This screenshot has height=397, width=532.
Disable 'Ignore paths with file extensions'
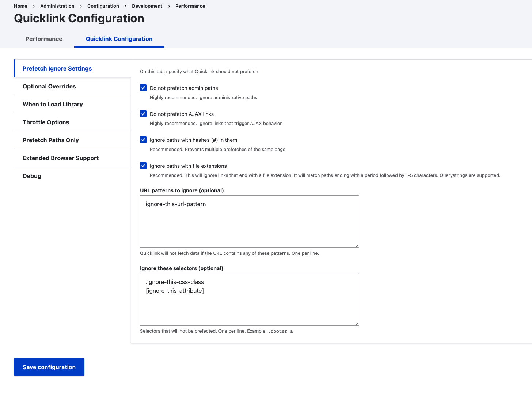[x=143, y=166]
